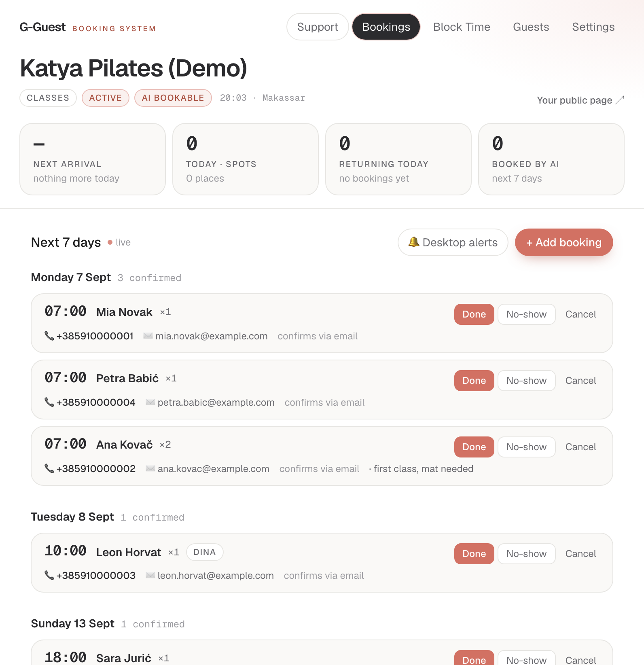Click the envelope icon beside petra.babic@example.com
Screen dimensions: 644x665
(x=150, y=402)
